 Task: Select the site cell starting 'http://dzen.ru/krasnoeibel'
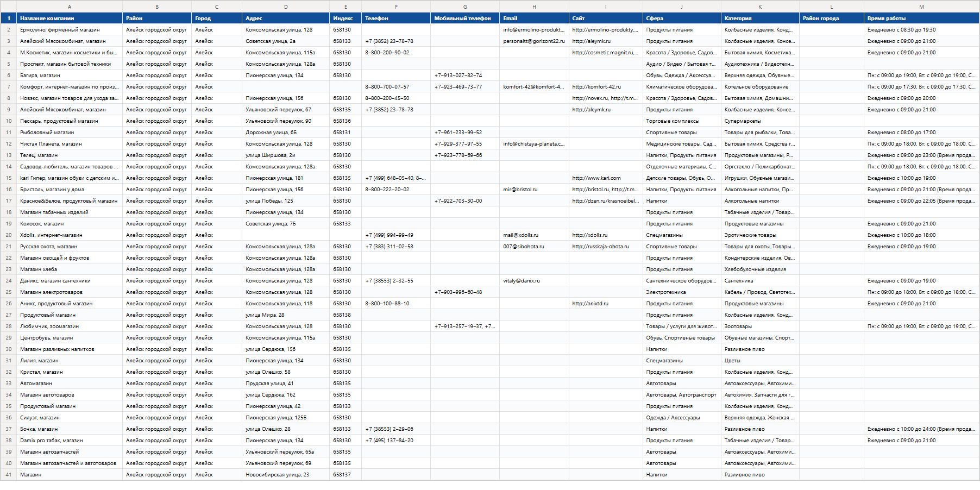606,201
